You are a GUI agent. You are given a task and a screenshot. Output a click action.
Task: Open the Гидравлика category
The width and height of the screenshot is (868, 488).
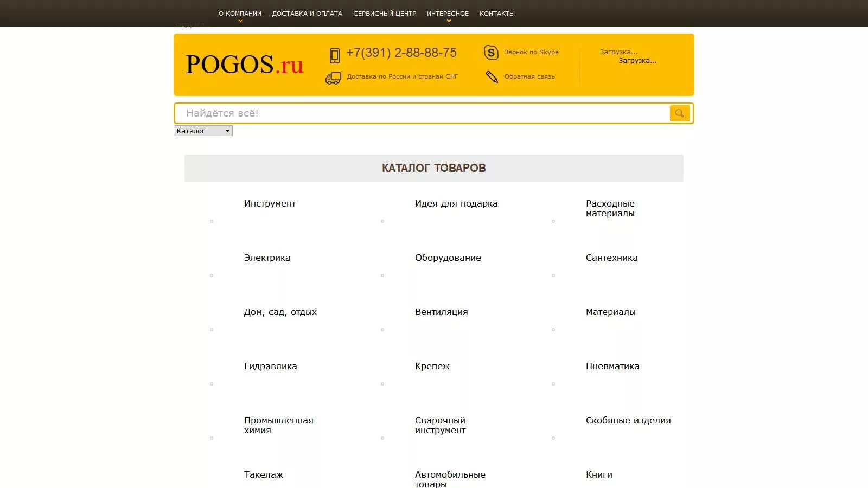coord(270,366)
